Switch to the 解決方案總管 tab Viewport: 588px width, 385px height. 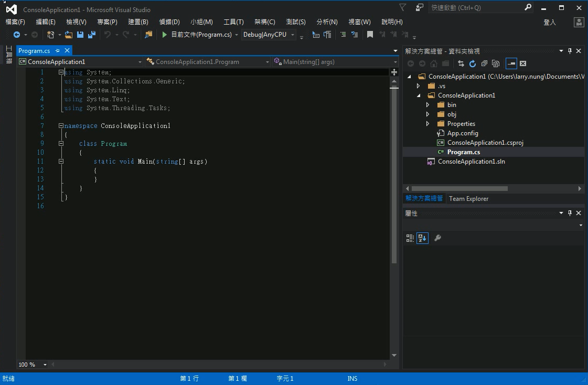[424, 198]
